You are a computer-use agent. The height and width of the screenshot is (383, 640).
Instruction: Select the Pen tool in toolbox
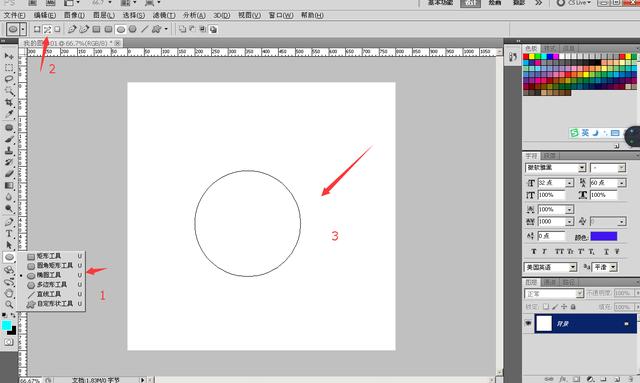point(9,223)
